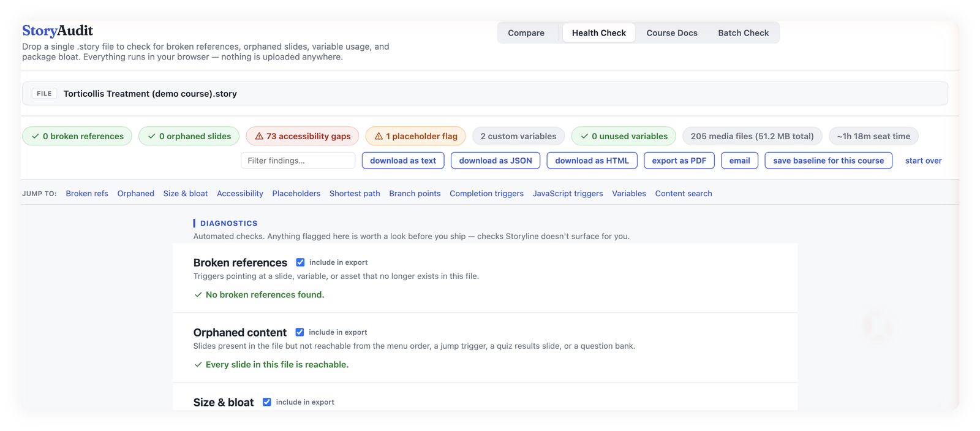
Task: Click the Orphaned content heading
Action: [x=239, y=332]
